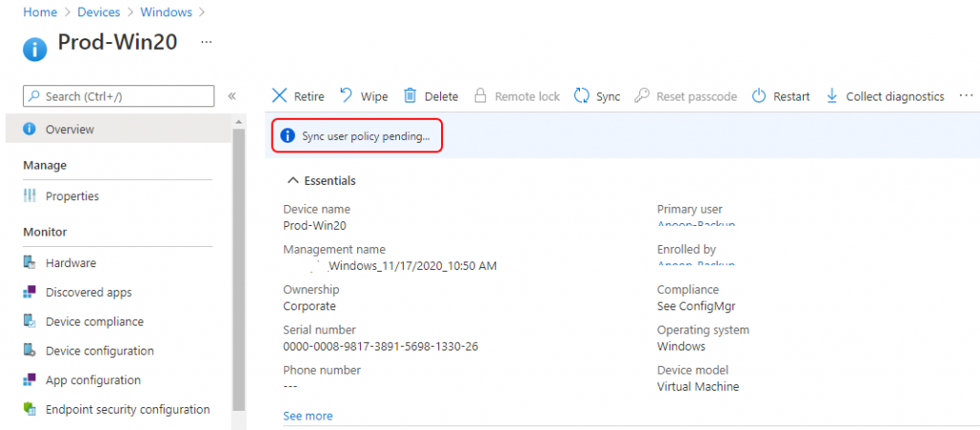Open the toolbar overflow ellipsis menu
Viewport: 980px width, 430px height.
(967, 96)
